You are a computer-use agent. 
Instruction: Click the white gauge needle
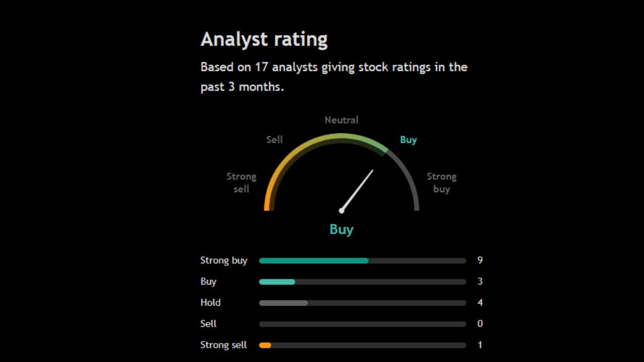357,190
